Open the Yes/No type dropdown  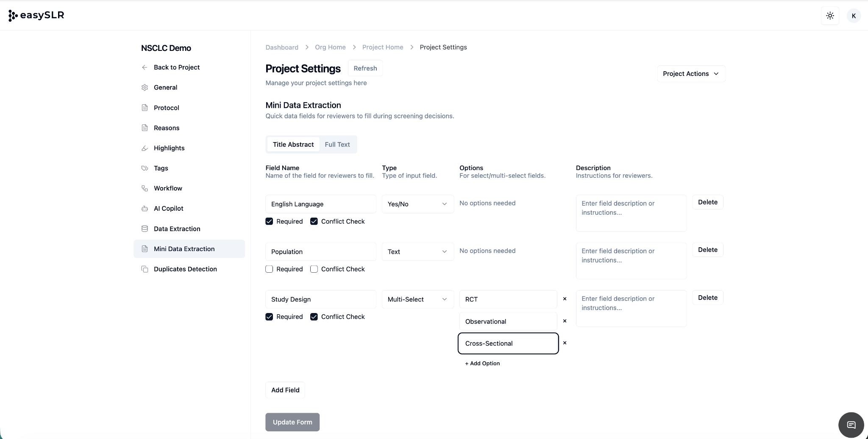tap(417, 204)
